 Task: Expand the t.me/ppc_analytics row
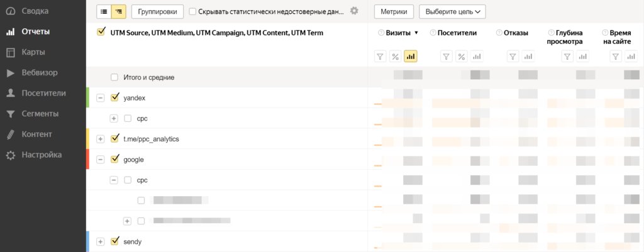(x=100, y=139)
